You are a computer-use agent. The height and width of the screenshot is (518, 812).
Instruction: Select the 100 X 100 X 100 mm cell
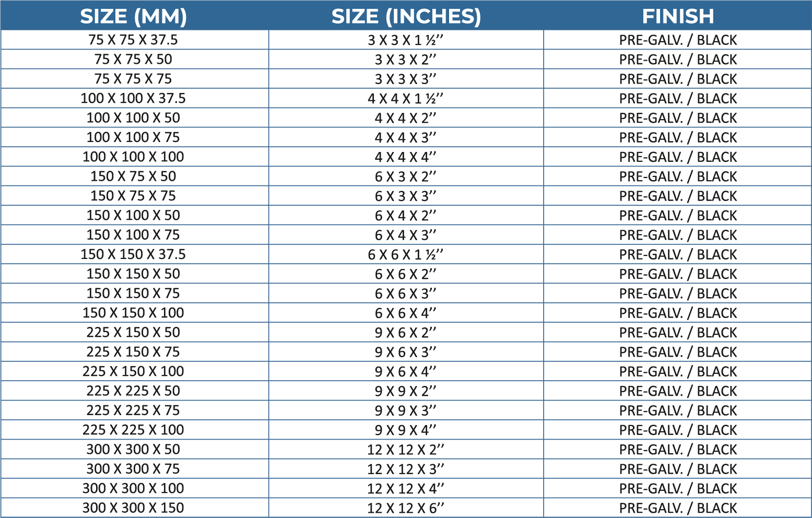pyautogui.click(x=133, y=157)
